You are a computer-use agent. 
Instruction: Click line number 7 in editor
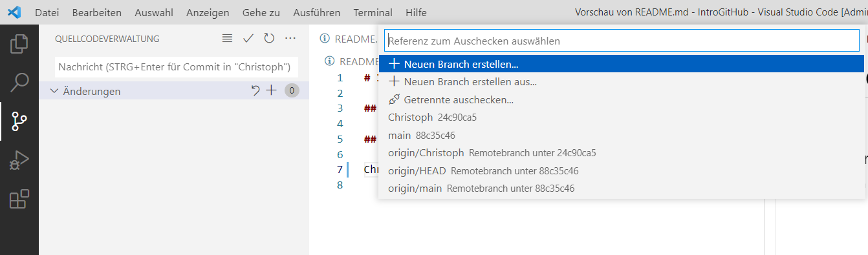[x=340, y=170]
